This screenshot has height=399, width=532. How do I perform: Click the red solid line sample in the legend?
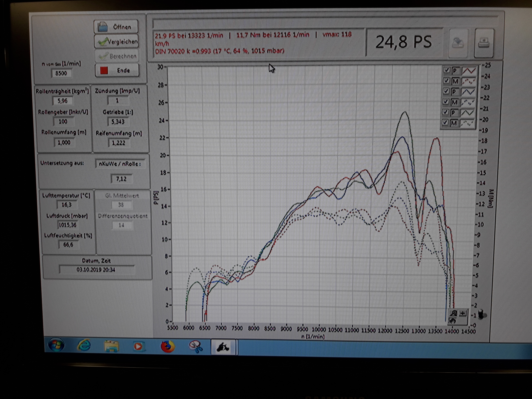(469, 71)
